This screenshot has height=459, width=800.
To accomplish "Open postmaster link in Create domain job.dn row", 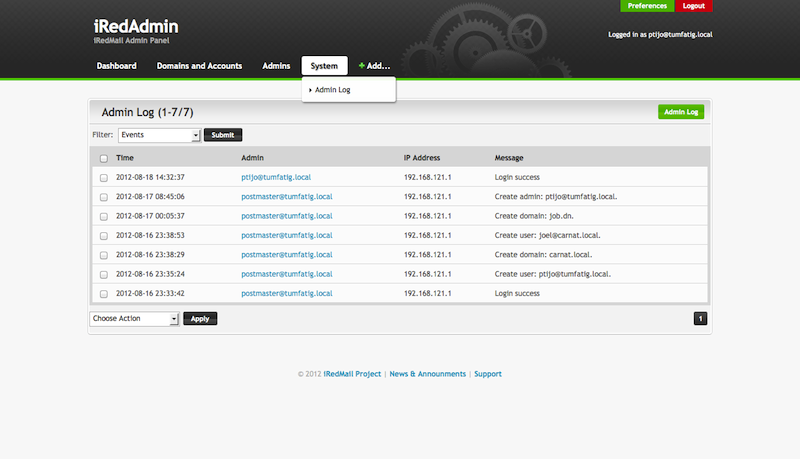I will point(287,216).
